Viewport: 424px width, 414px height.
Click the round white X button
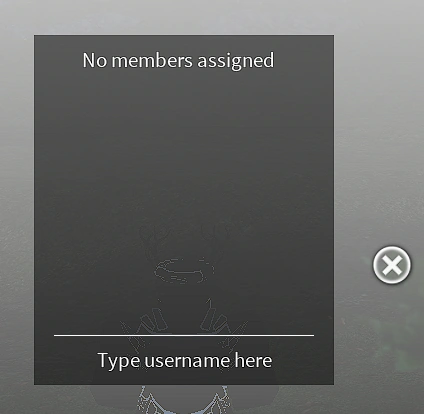pyautogui.click(x=392, y=265)
